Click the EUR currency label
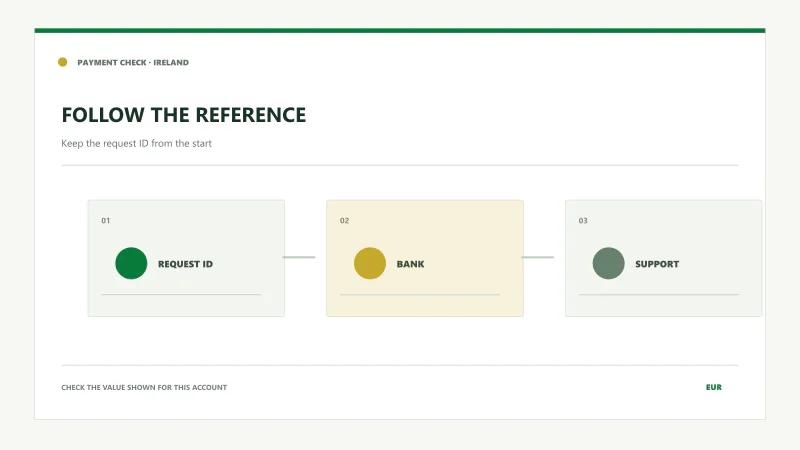The height and width of the screenshot is (450, 800). pos(714,387)
